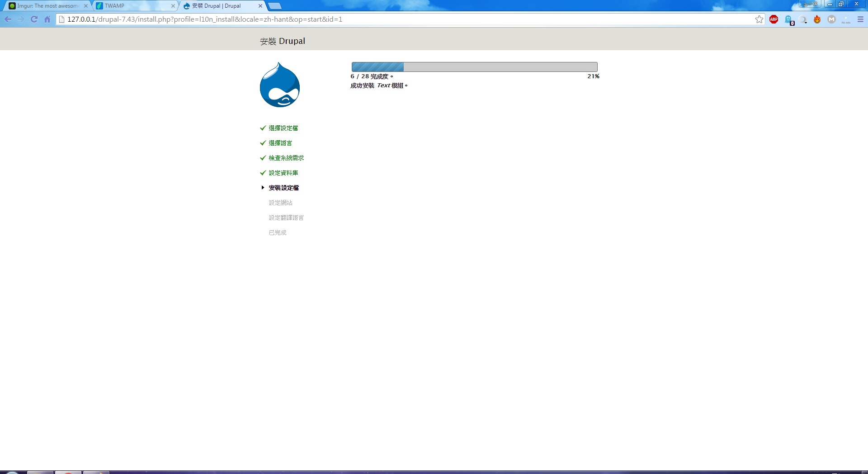Screen dimensions: 868x474
Task: Click the arrow marker beside 安裝設定檔
Action: (x=263, y=188)
